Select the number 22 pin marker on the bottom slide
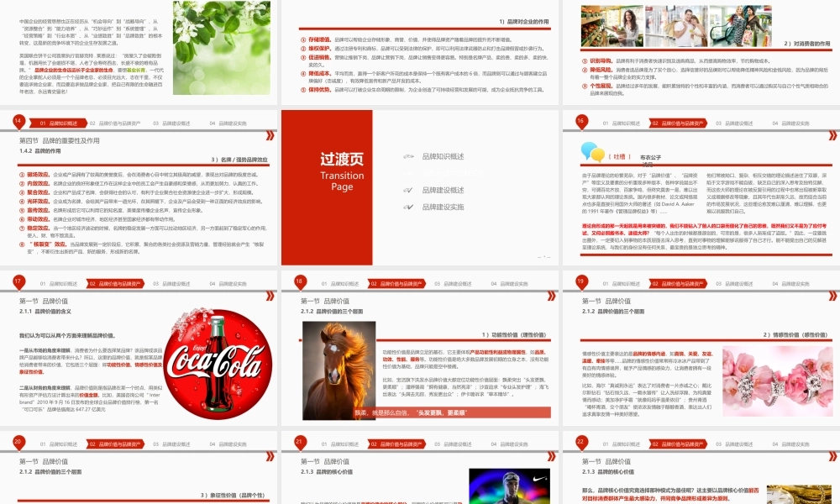Viewport: 840px width, 504px height. (x=580, y=439)
